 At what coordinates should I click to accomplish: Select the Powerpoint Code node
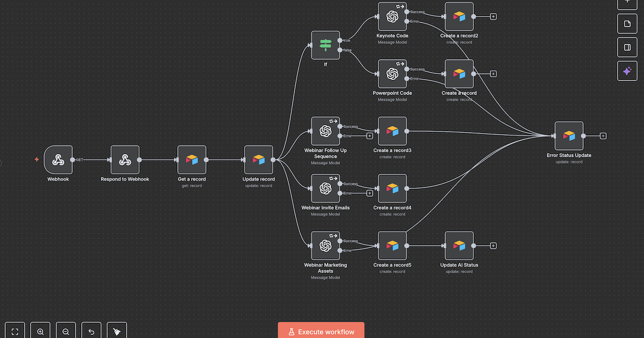click(x=392, y=74)
